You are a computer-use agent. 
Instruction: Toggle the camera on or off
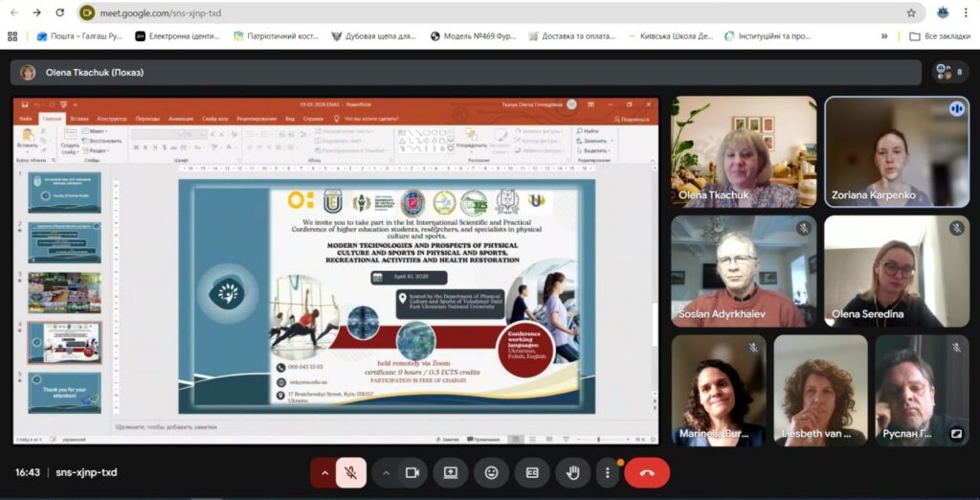412,472
